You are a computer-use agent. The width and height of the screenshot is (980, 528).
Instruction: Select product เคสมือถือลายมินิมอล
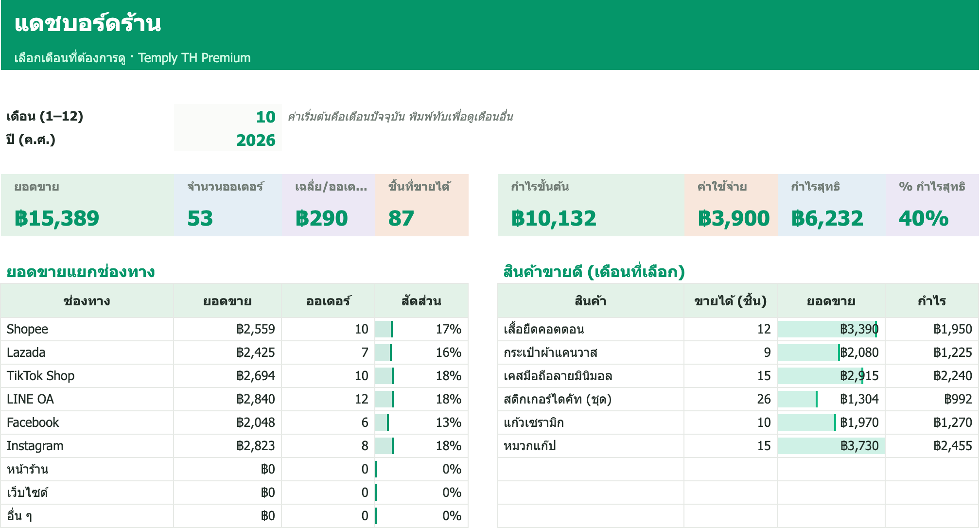(591, 376)
